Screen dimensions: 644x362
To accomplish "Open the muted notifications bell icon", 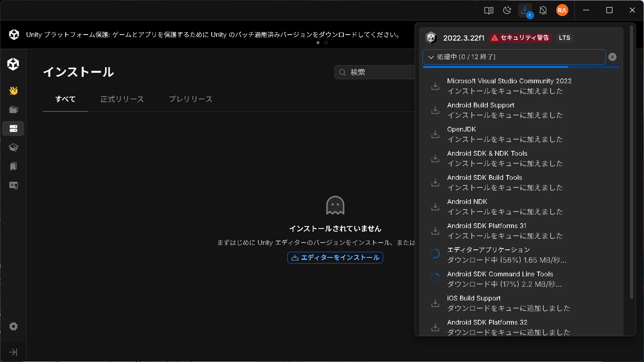I will pyautogui.click(x=543, y=10).
